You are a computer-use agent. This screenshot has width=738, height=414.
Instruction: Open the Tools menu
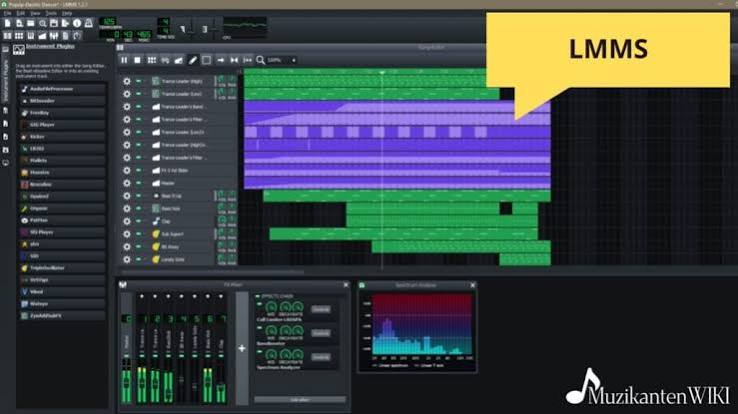pos(51,13)
